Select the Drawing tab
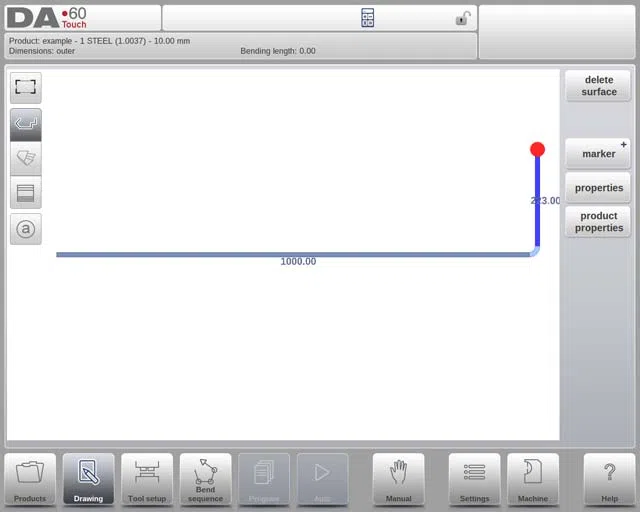The image size is (640, 512). pyautogui.click(x=89, y=479)
